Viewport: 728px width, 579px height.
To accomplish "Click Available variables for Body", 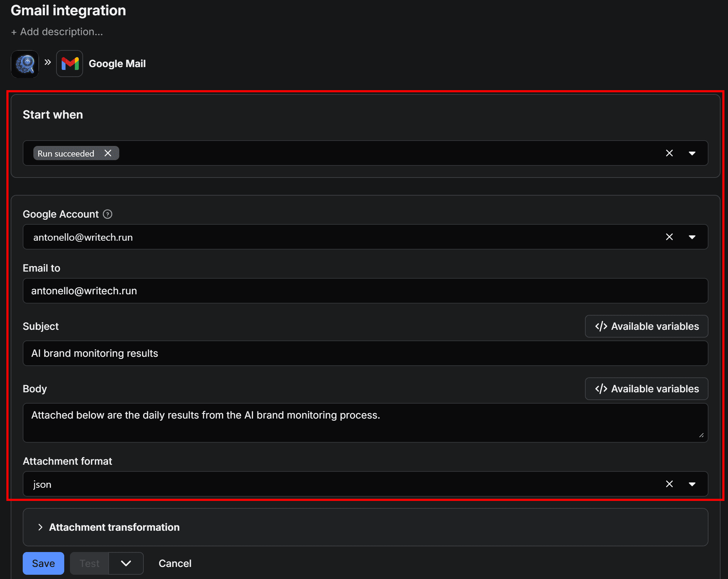I will 646,388.
